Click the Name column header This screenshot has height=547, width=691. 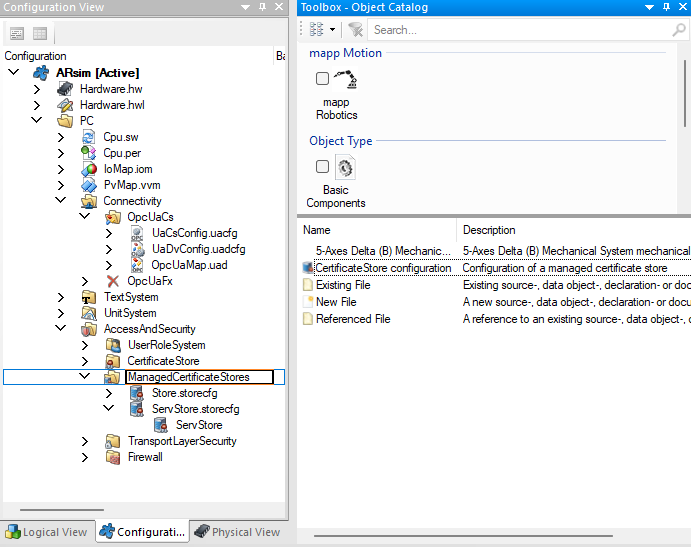point(378,230)
